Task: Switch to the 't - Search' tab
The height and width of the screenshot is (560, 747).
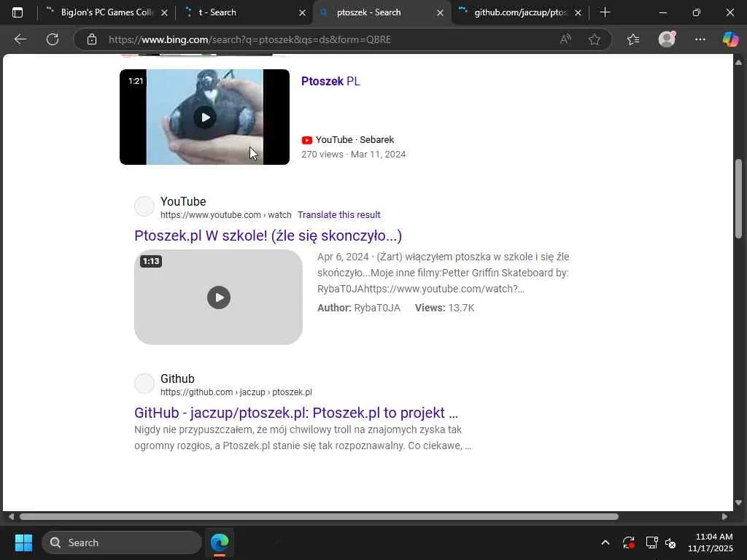Action: tap(244, 12)
